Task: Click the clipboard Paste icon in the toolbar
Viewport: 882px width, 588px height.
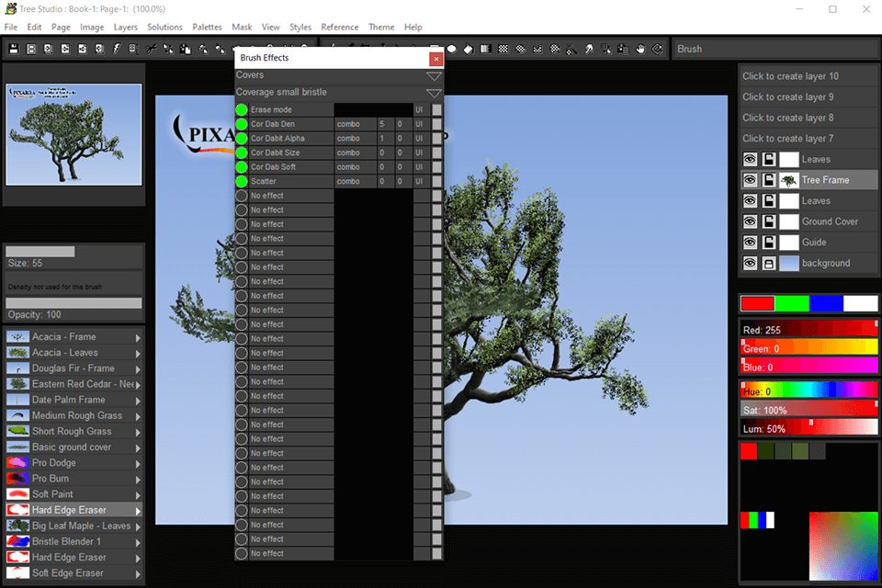Action: 185,49
